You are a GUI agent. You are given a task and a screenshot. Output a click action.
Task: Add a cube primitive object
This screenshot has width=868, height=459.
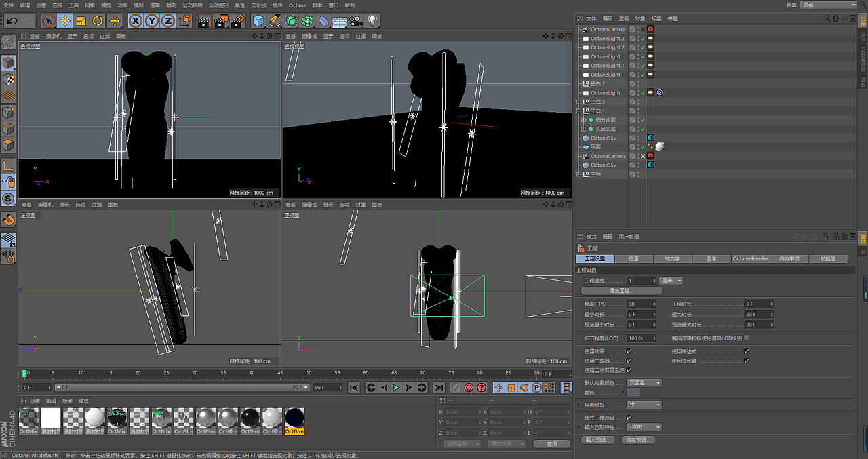point(258,21)
